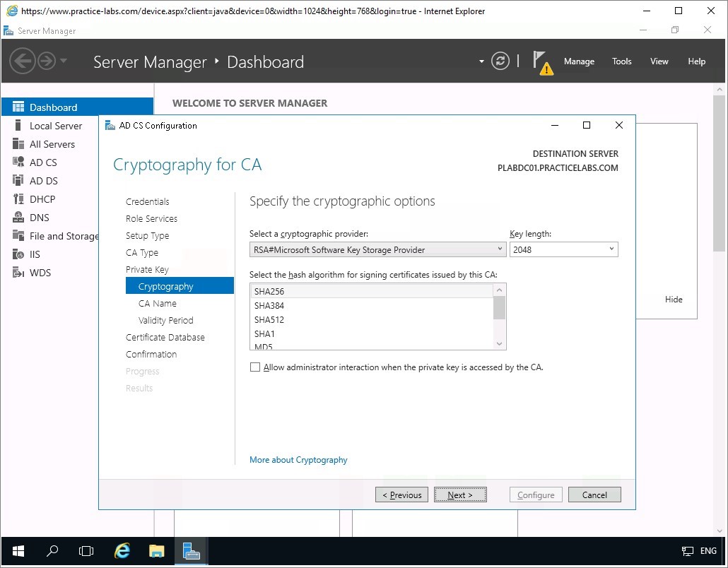The height and width of the screenshot is (568, 728).
Task: Click the Server Manager back arrow icon
Action: pos(23,61)
